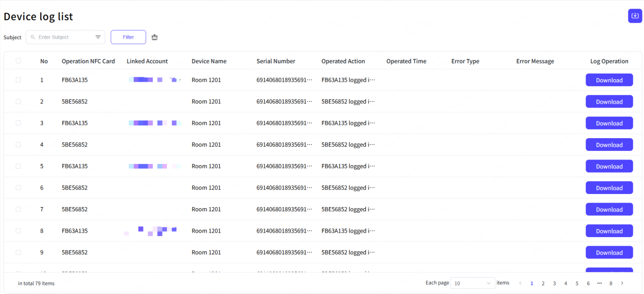The image size is (644, 294).
Task: Download the log for row 1
Action: [x=609, y=80]
